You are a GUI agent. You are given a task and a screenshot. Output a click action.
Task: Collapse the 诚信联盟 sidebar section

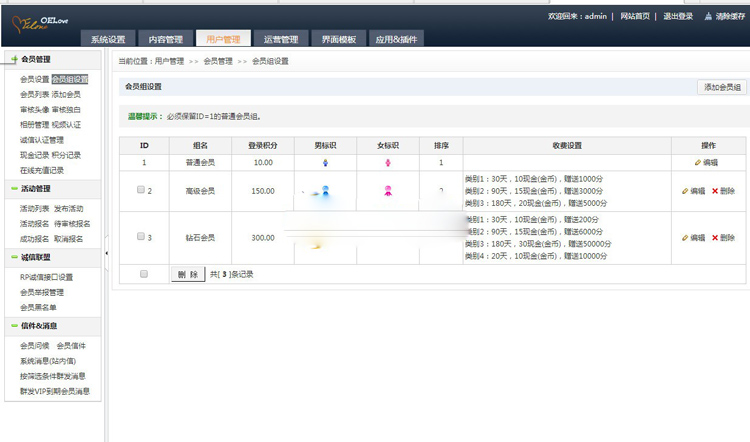pos(14,257)
